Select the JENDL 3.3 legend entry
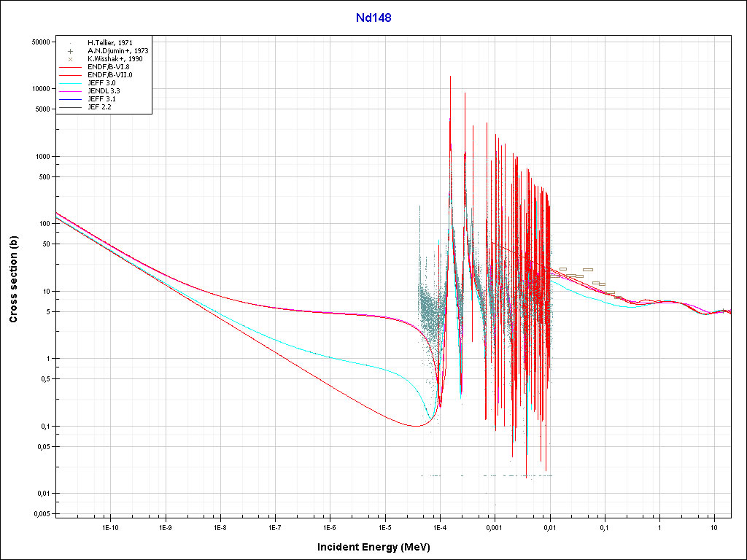Viewport: 747px width, 560px height. 104,91
